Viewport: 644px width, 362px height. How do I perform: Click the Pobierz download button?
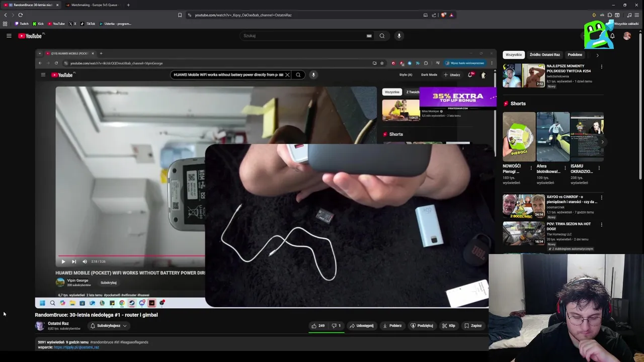pos(392,326)
